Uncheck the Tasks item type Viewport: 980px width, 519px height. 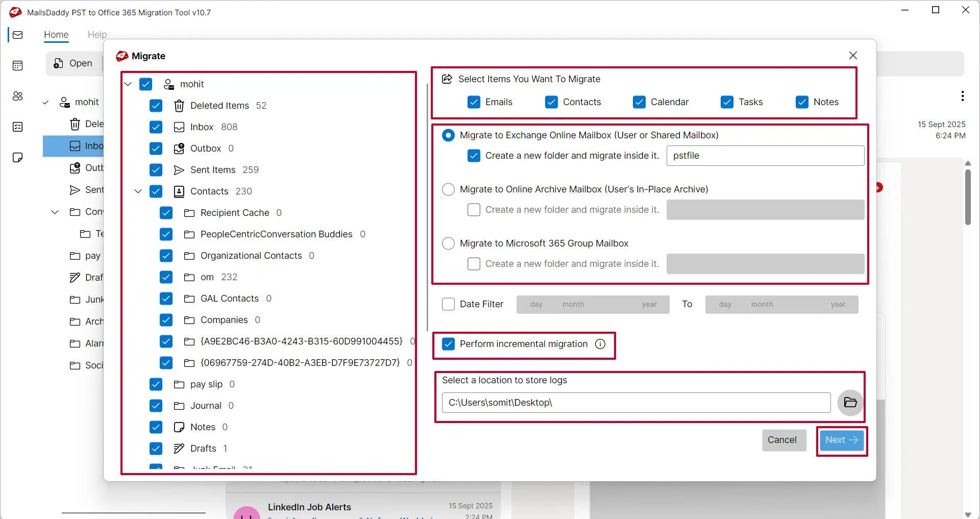click(727, 102)
